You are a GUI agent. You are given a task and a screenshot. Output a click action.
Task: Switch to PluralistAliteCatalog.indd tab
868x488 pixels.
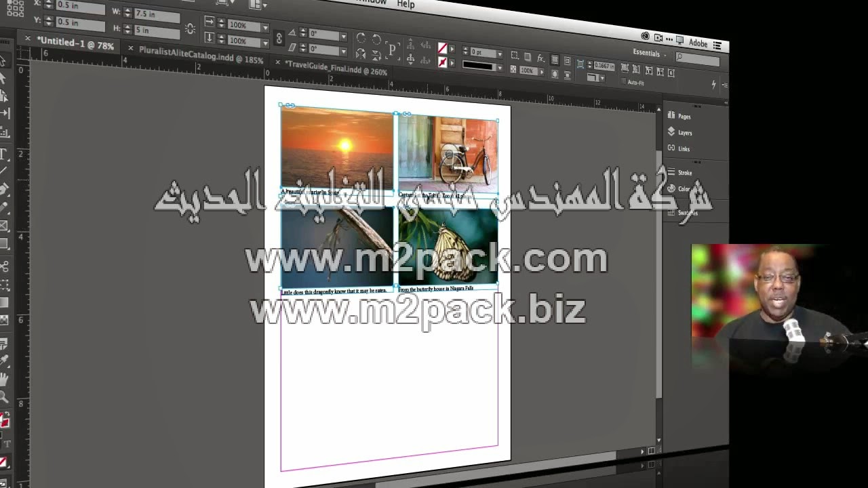click(x=201, y=54)
